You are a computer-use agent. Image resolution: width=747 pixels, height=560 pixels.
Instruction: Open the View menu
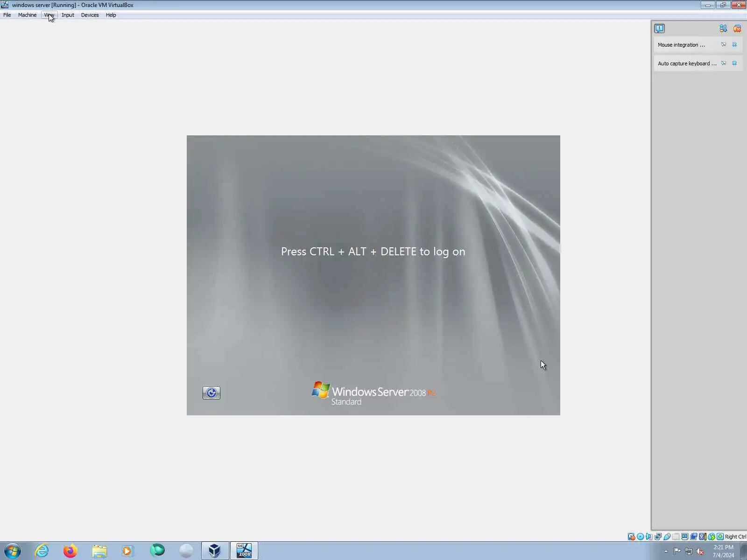click(x=49, y=15)
